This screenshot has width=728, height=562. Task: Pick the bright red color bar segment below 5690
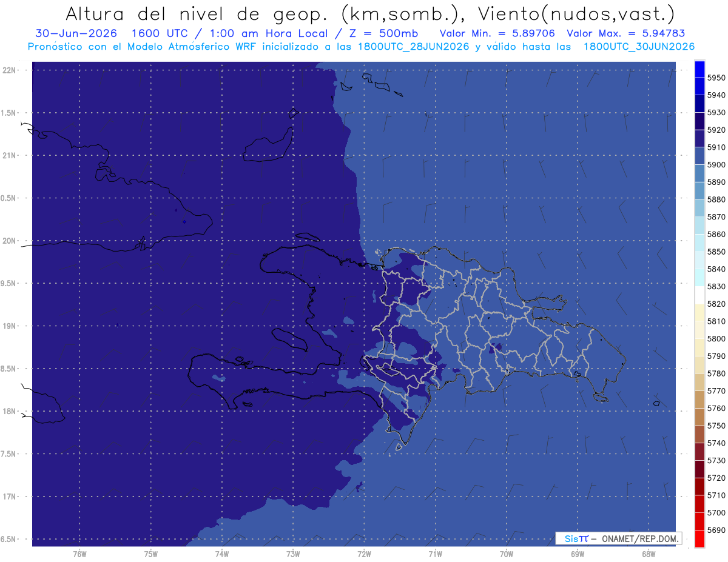click(x=699, y=539)
